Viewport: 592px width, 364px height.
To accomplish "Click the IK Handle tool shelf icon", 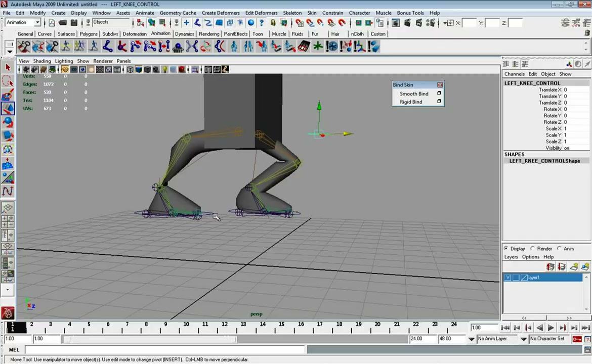I will [x=121, y=47].
